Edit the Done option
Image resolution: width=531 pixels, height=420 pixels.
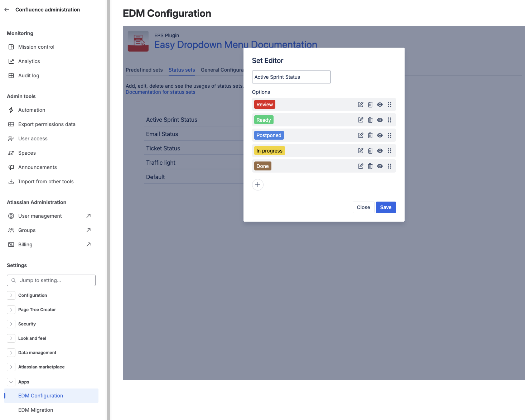(x=361, y=166)
